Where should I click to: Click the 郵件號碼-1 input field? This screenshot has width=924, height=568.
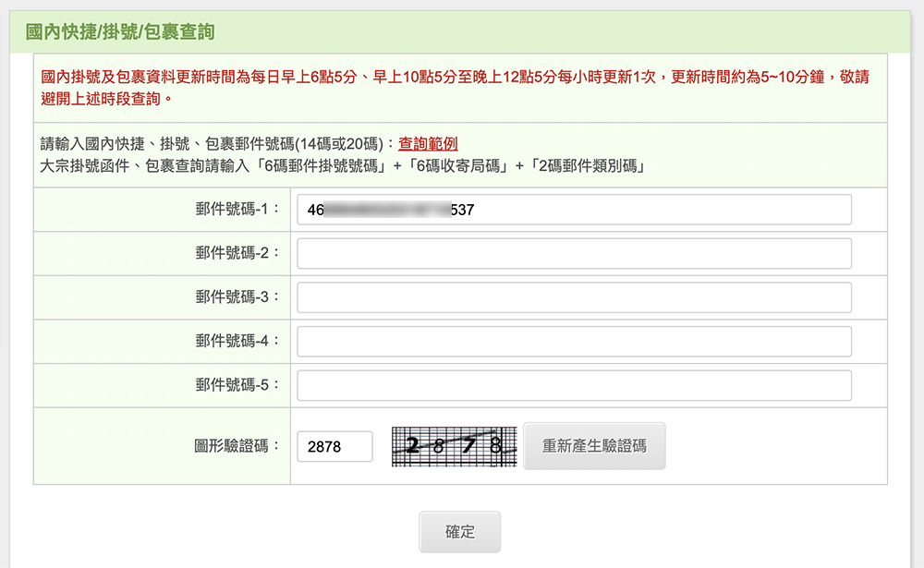(574, 210)
